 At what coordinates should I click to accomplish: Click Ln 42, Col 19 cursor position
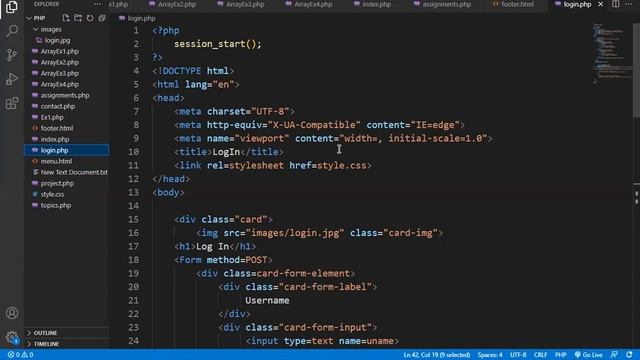436,355
